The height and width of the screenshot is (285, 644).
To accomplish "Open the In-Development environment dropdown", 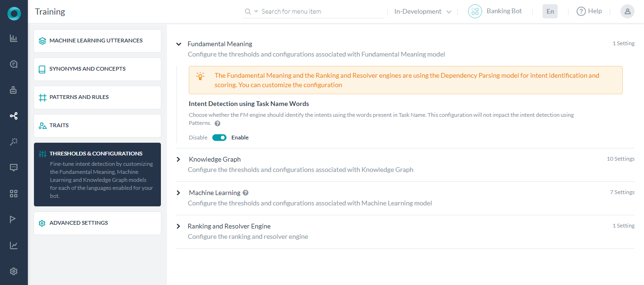I will click(x=423, y=11).
